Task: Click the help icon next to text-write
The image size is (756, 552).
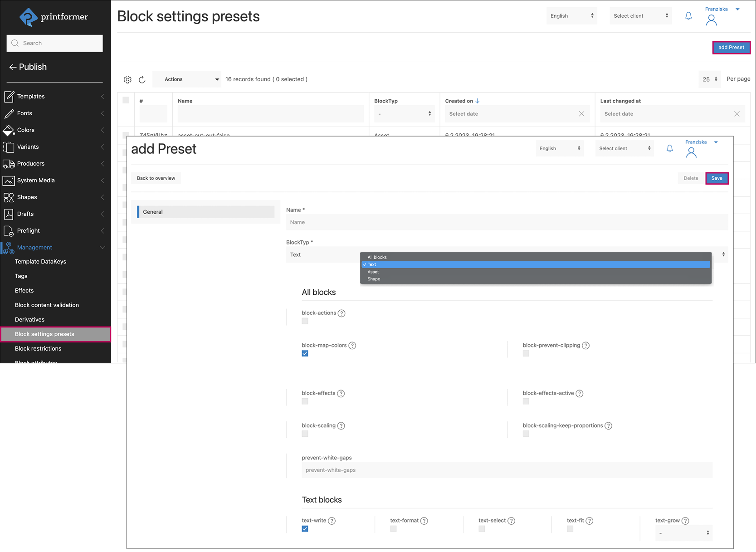Action: coord(332,521)
